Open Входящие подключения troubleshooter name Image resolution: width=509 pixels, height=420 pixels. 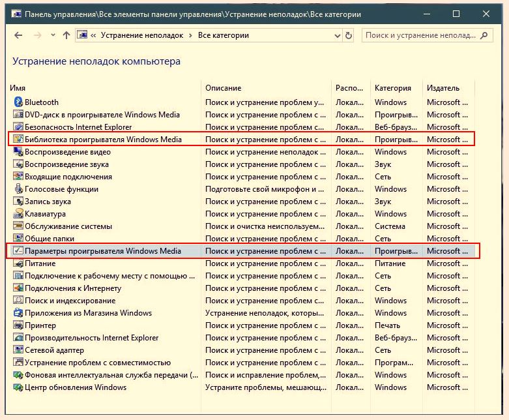pos(68,177)
